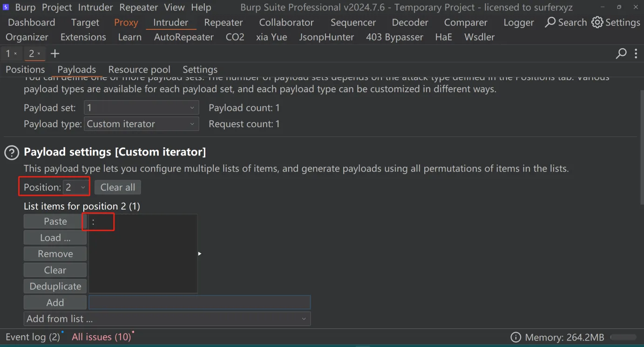Click the Burp Suite logo icon

pos(6,7)
